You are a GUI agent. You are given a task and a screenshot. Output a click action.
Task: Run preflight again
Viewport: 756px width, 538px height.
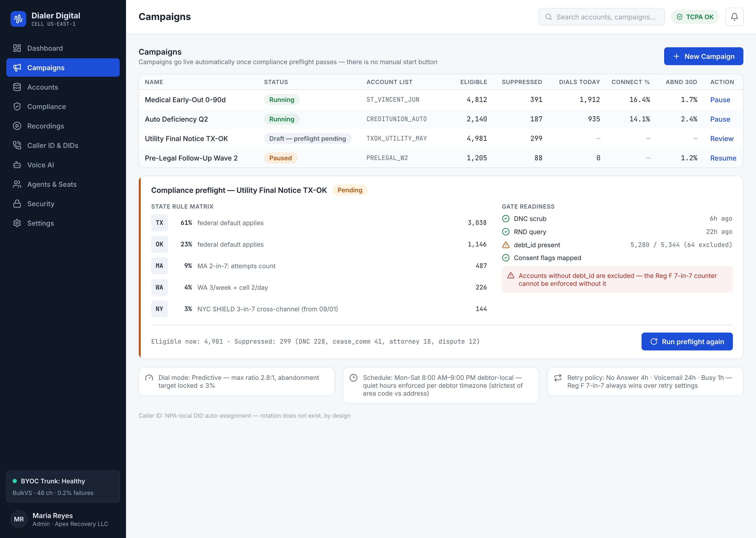coord(687,342)
